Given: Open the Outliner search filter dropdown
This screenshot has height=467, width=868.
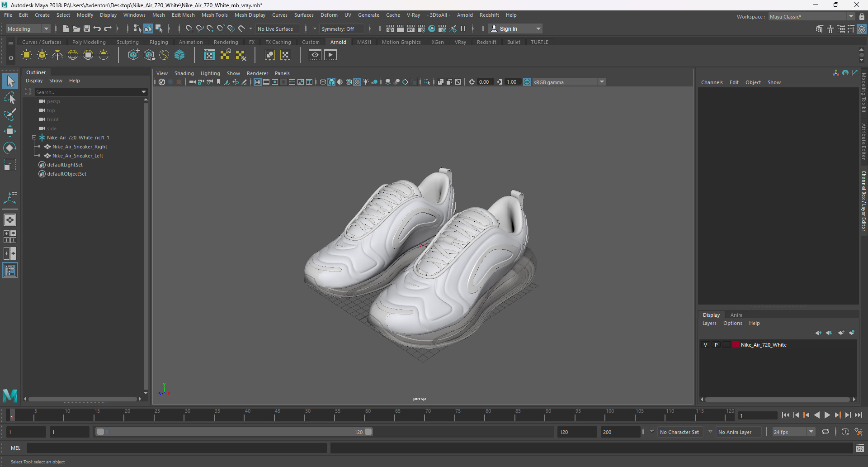Looking at the screenshot, I should [144, 92].
